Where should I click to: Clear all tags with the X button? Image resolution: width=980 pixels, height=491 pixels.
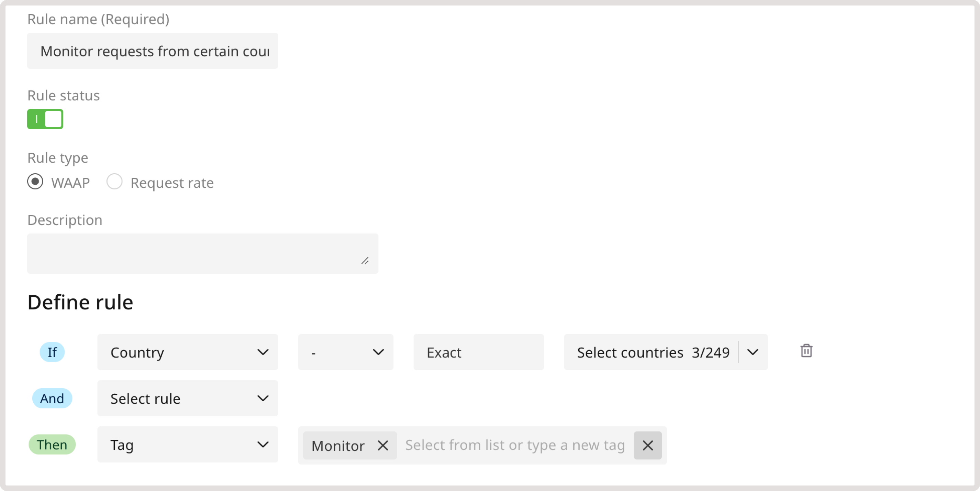tap(647, 445)
